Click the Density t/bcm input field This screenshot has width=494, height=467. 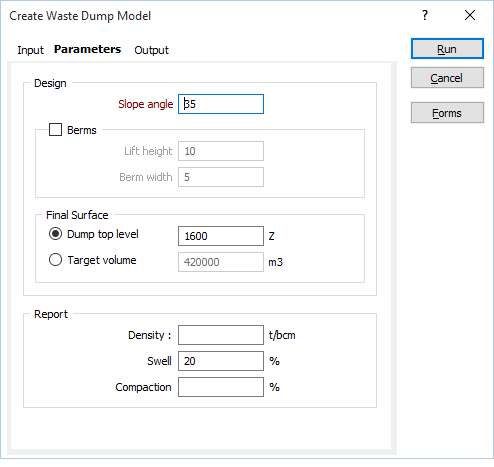click(221, 335)
